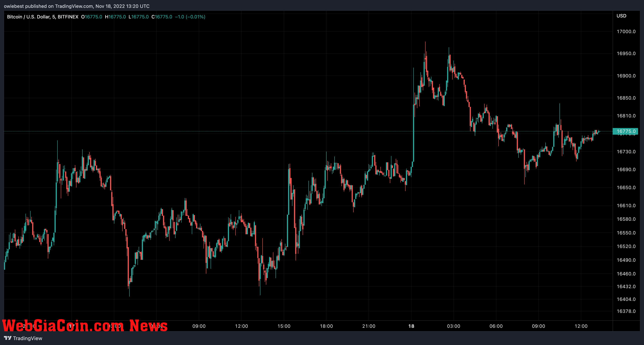Click the high price value H16775.0

115,17
